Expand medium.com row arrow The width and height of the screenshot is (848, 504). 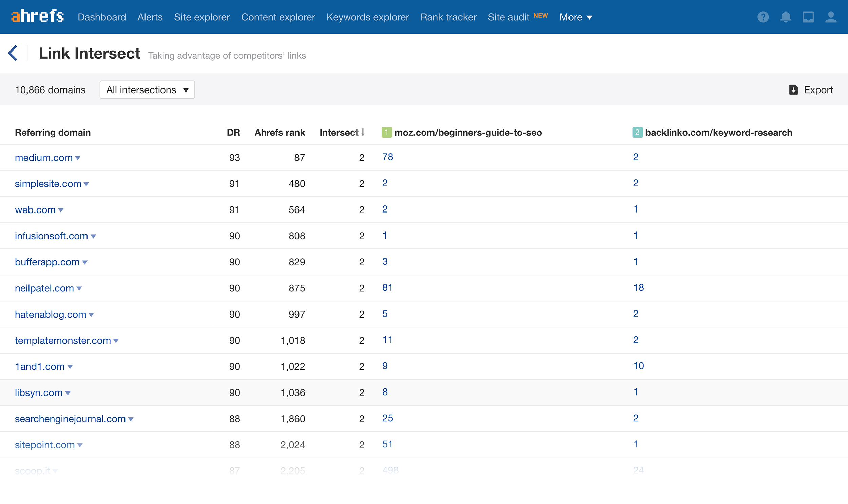click(78, 158)
